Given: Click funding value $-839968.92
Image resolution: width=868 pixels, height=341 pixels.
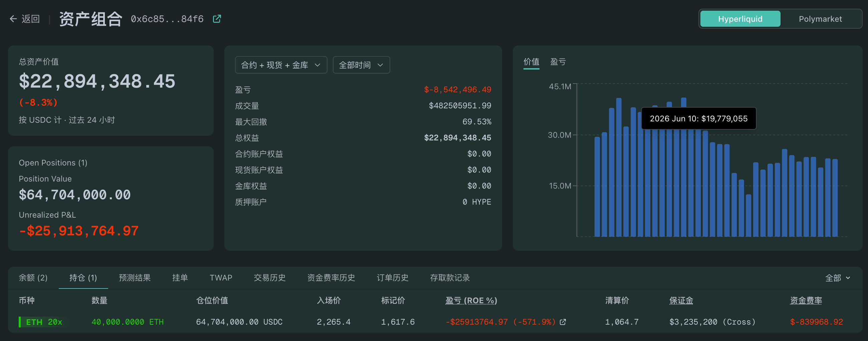Looking at the screenshot, I should click(x=817, y=322).
